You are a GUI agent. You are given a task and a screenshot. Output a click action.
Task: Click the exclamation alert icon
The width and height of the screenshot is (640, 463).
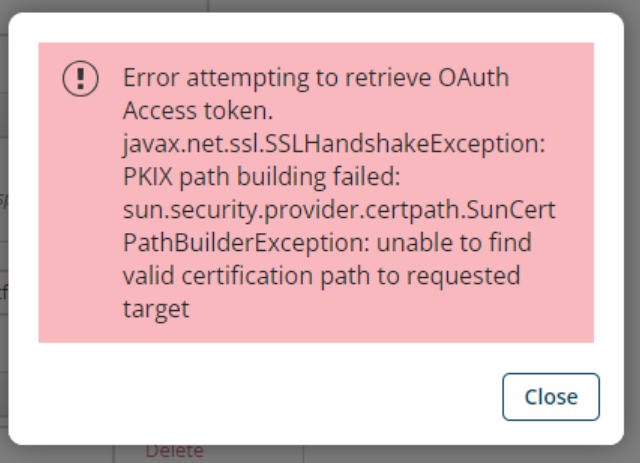[x=81, y=78]
